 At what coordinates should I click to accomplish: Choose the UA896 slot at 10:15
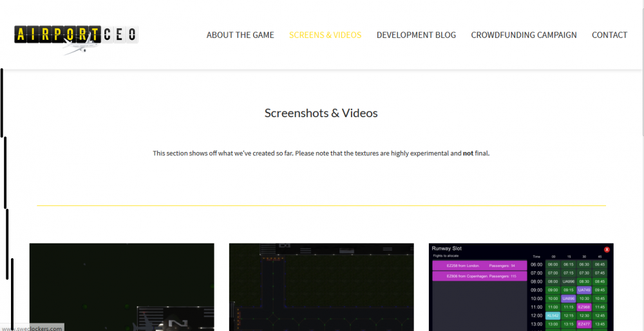coord(568,299)
